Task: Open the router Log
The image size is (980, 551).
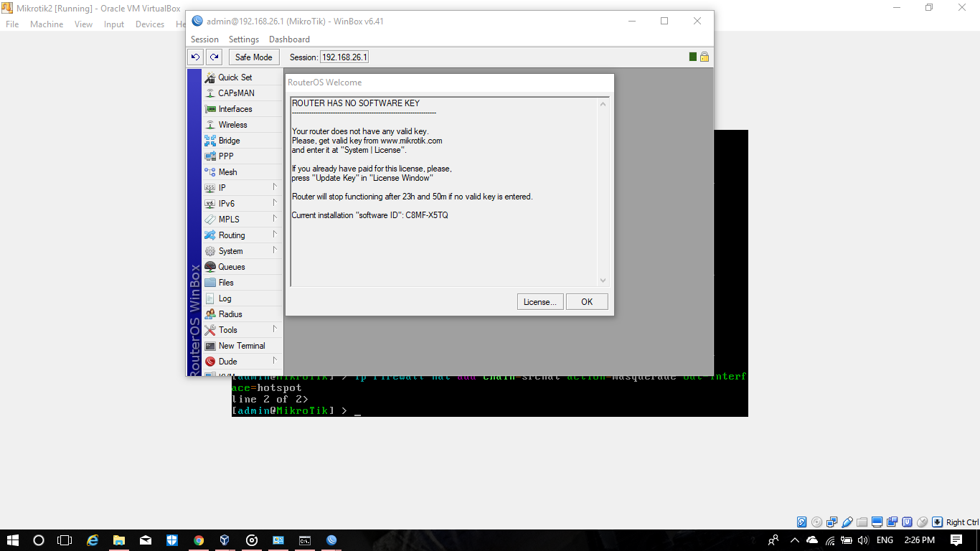Action: pos(242,298)
